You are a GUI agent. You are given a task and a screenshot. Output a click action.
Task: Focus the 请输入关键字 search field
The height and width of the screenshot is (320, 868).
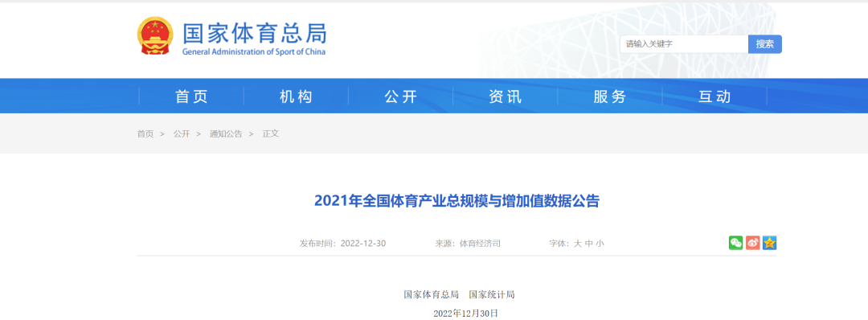coord(684,44)
